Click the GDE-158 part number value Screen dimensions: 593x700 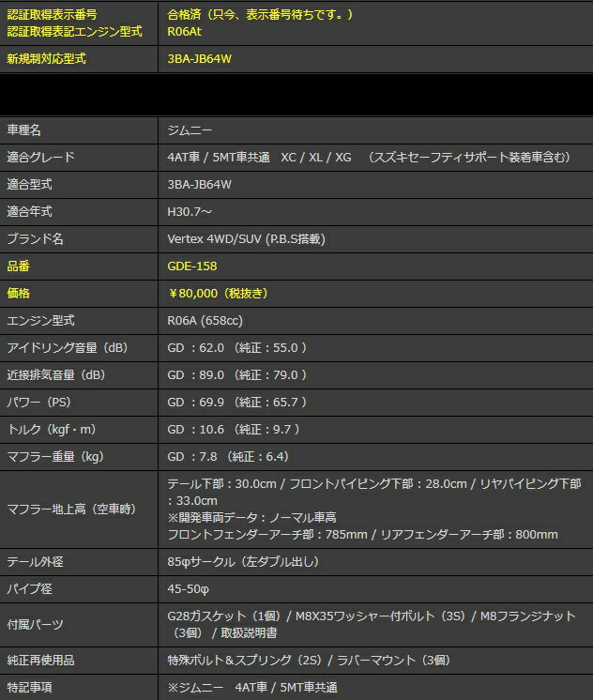coord(192,266)
